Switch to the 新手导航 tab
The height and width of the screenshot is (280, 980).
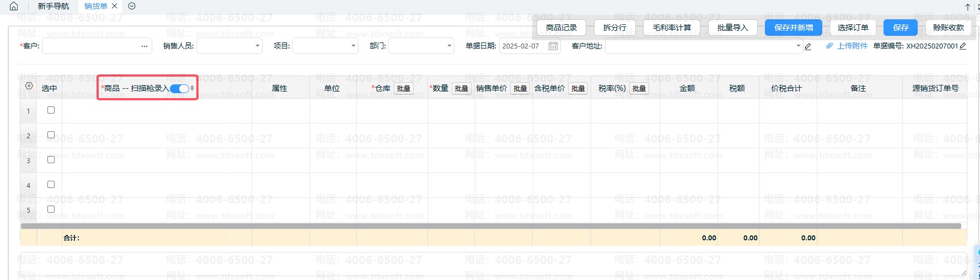pos(53,6)
